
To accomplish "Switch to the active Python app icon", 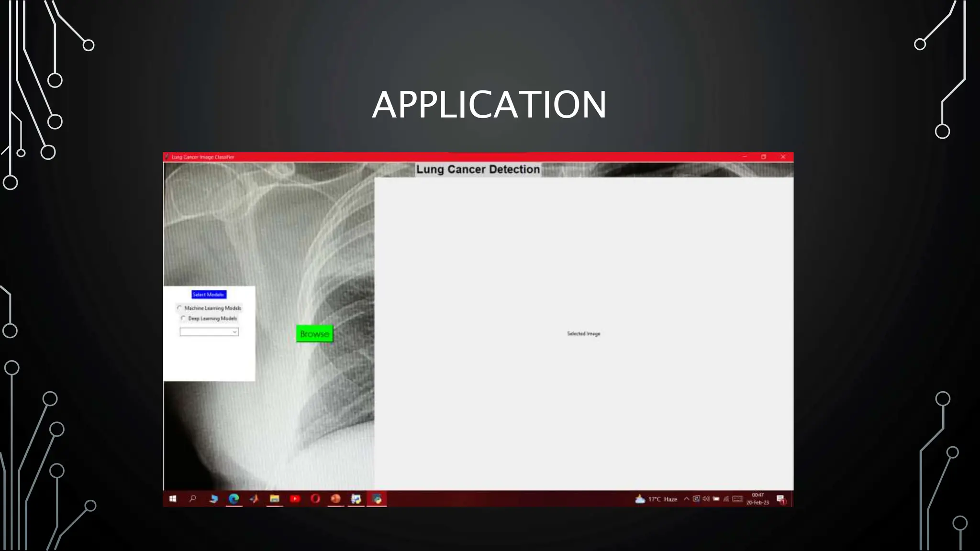I will pyautogui.click(x=377, y=499).
